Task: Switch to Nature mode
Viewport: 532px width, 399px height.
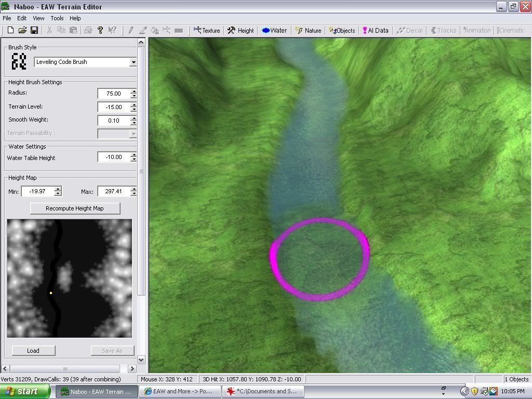Action: pyautogui.click(x=308, y=31)
